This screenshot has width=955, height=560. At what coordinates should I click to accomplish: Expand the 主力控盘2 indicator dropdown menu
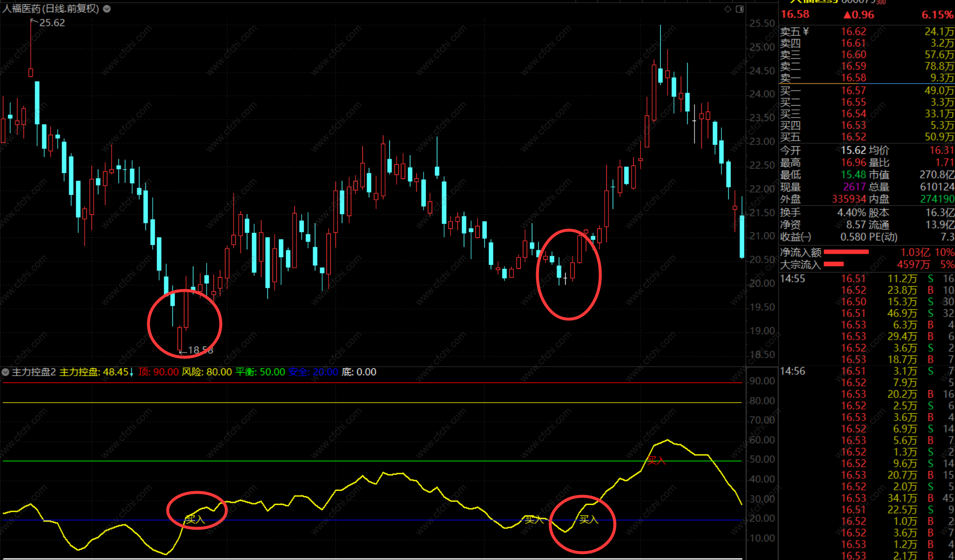point(6,372)
